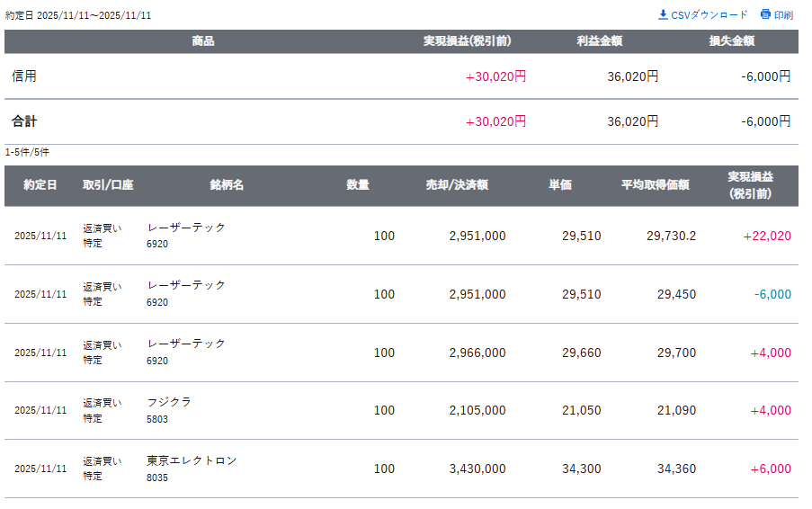Click the 約定日 column header
Screen dimensions: 812x509
40,185
